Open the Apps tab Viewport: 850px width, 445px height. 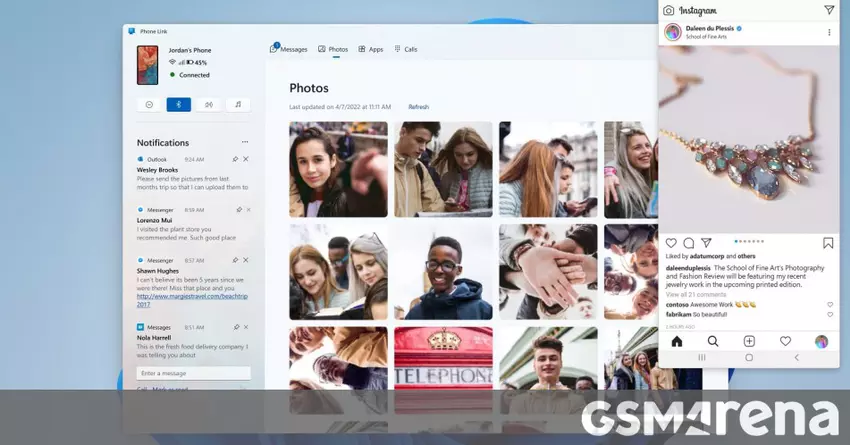[x=371, y=49]
